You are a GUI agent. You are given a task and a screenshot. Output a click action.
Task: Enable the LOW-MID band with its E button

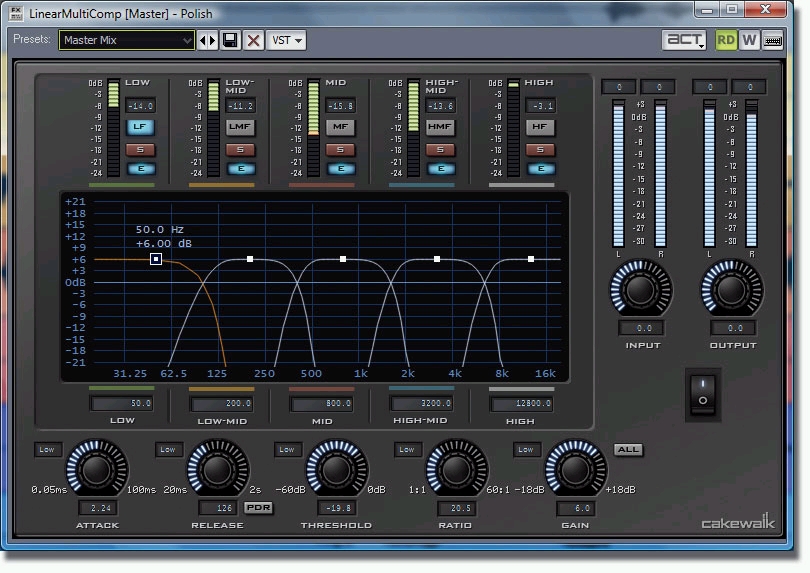click(241, 168)
